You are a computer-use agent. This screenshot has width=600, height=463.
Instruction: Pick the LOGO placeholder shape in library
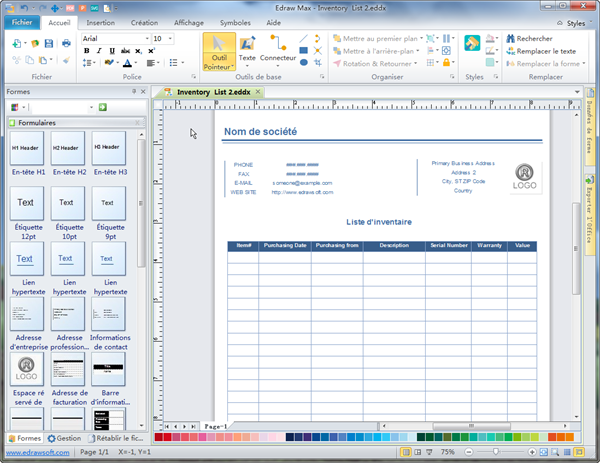tap(27, 368)
